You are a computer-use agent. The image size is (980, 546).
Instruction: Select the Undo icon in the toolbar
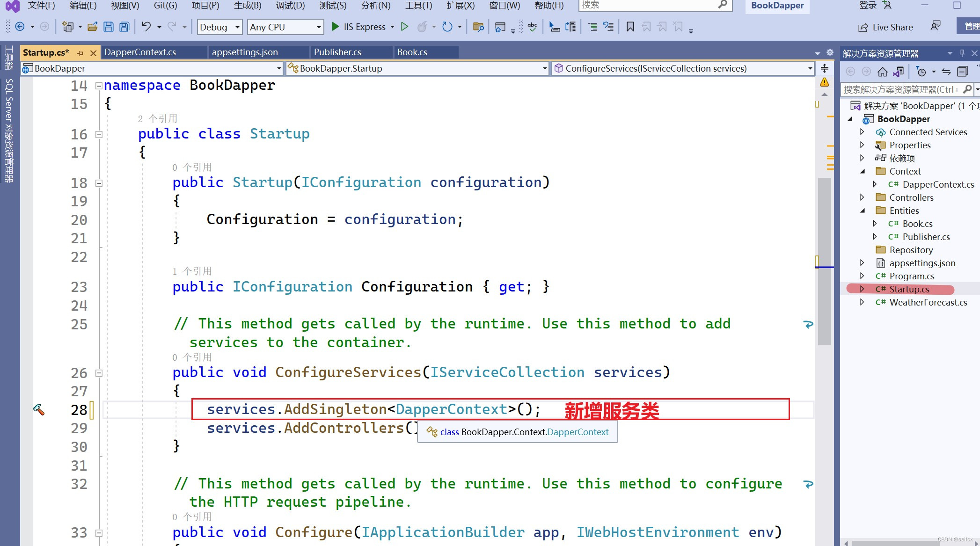pos(146,27)
